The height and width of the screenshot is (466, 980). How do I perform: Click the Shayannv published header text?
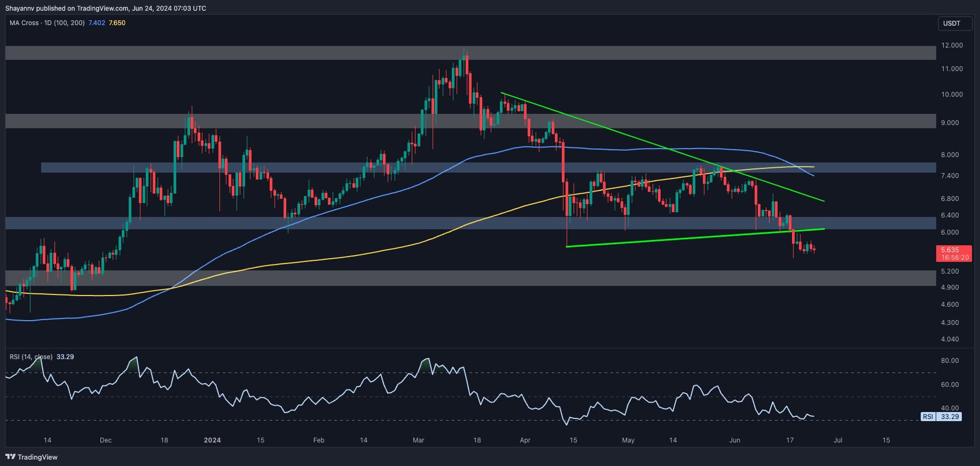tap(105, 8)
